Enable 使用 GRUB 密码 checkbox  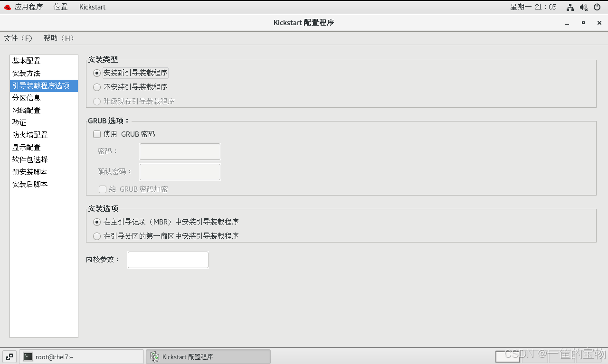(x=97, y=134)
